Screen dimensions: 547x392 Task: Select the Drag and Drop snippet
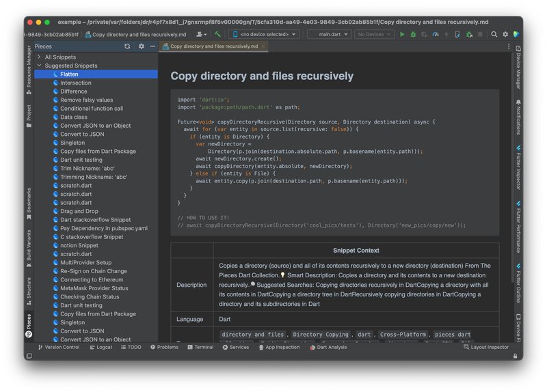point(96,211)
